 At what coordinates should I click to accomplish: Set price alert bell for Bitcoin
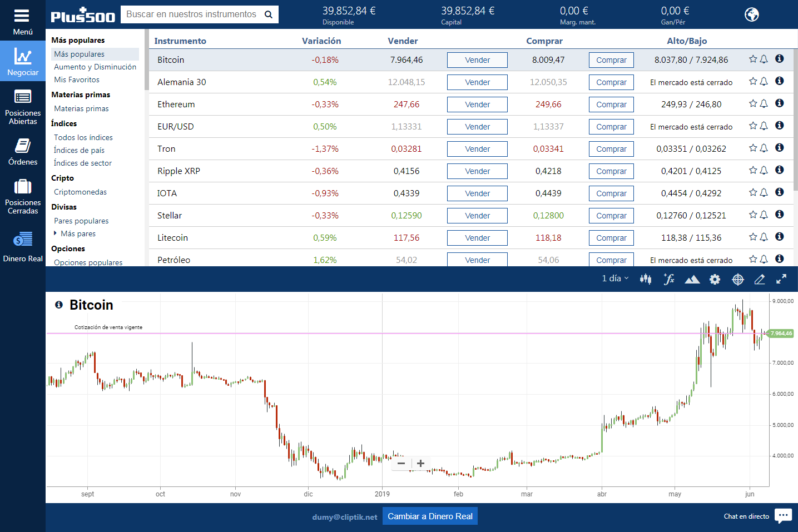(764, 59)
